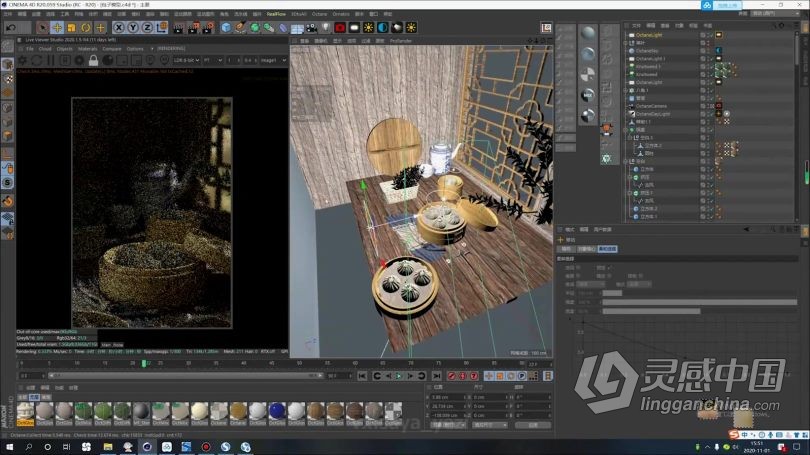Image resolution: width=810 pixels, height=455 pixels.
Task: Open the LDR 8-bit dropdown in Live Viewer
Action: pos(186,60)
